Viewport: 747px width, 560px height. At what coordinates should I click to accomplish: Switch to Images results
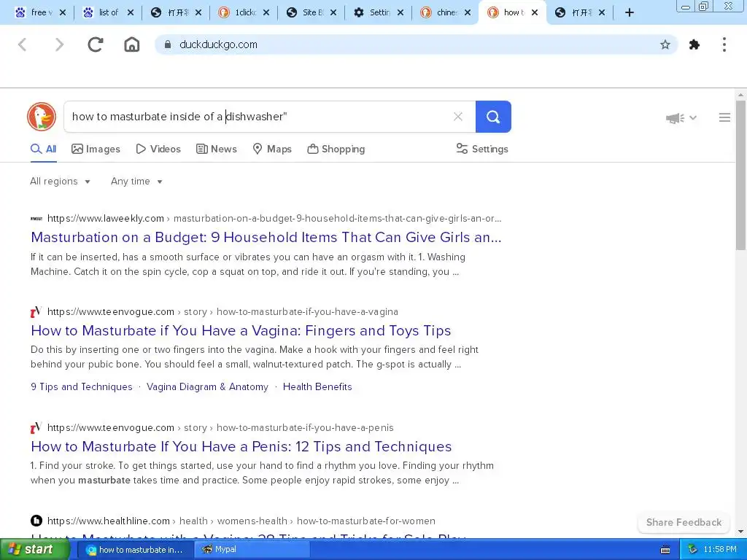point(96,149)
